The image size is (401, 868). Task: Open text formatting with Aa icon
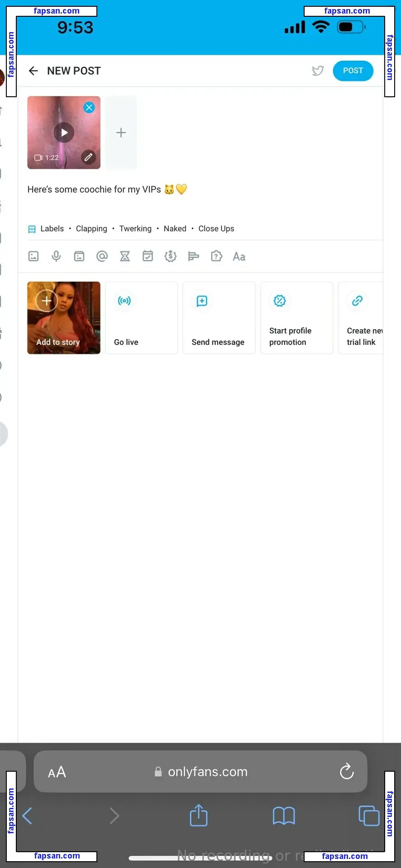click(239, 256)
